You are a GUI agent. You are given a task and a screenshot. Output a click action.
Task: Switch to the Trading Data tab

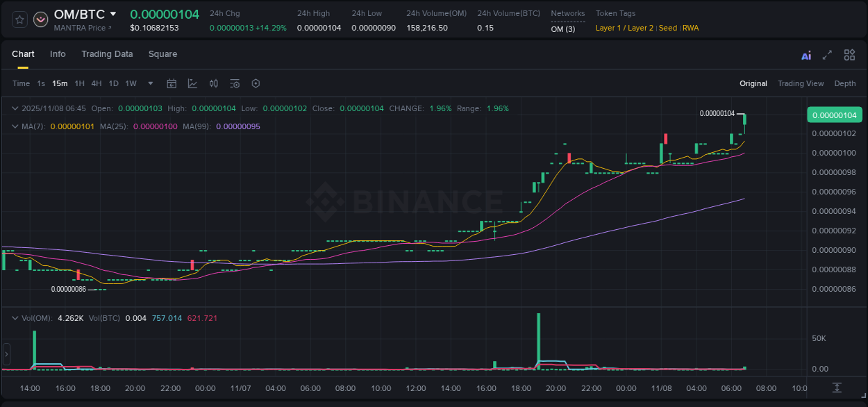pos(107,54)
